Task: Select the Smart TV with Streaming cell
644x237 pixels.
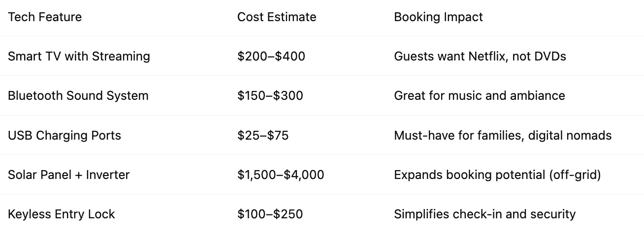Action: (x=79, y=57)
